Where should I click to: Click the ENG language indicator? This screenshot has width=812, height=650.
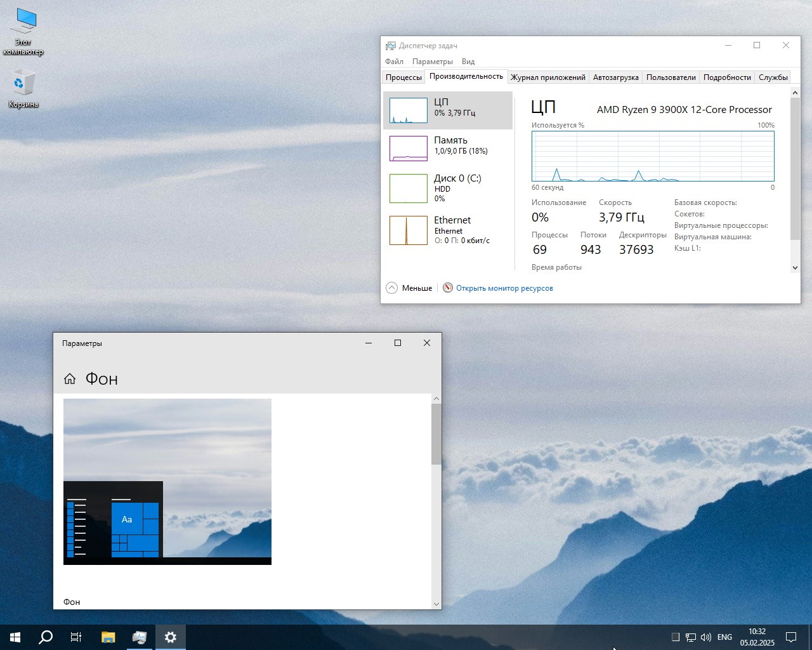tap(724, 637)
